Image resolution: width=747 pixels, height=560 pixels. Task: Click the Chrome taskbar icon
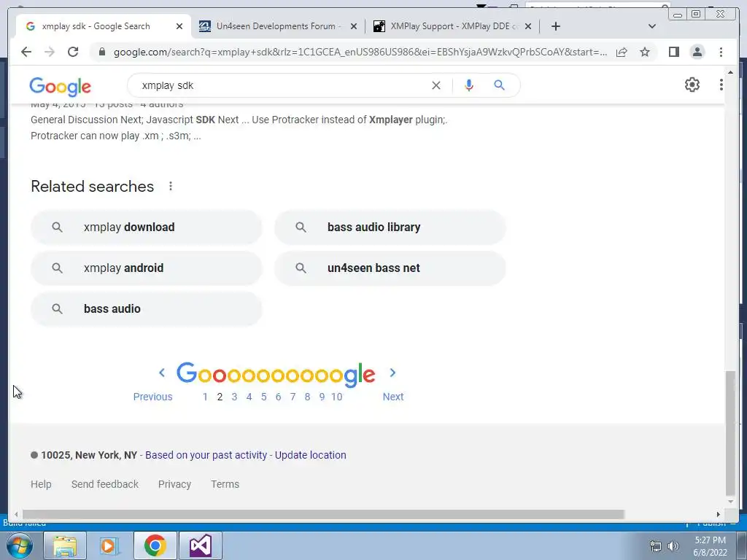(155, 545)
